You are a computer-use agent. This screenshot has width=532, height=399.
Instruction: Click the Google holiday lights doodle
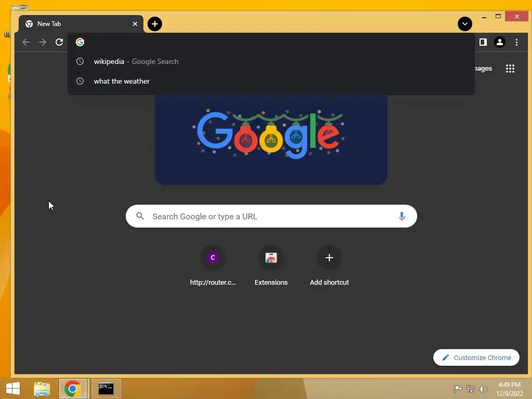pos(271,139)
